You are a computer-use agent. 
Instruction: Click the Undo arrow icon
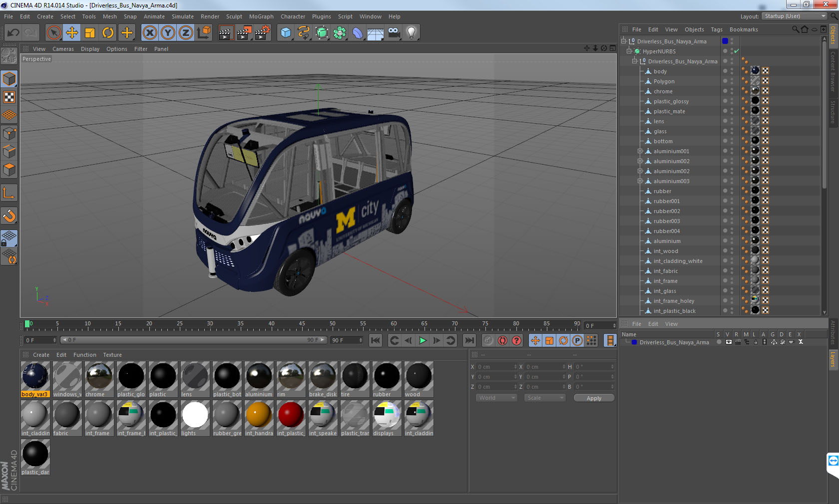13,33
